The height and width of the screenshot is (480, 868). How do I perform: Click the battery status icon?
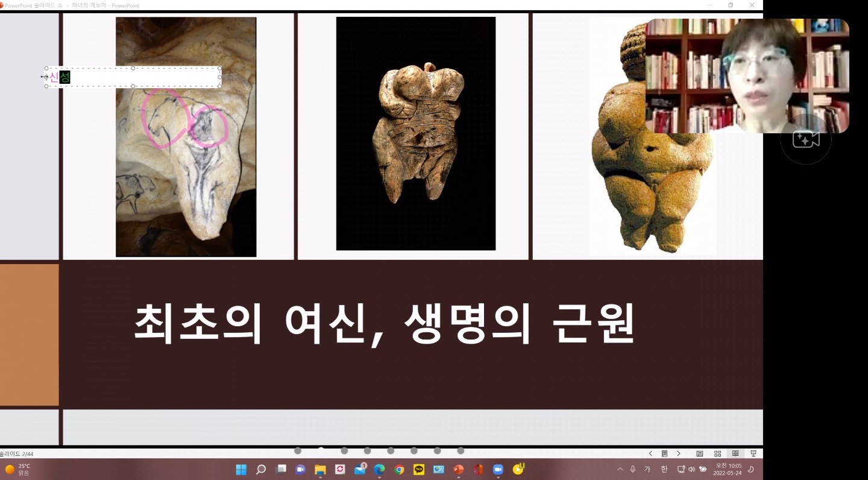pyautogui.click(x=703, y=469)
